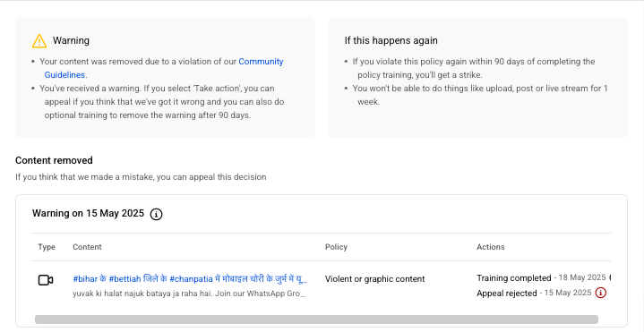This screenshot has width=644, height=332.
Task: Click 'Appeal rejected' status text
Action: click(x=507, y=294)
